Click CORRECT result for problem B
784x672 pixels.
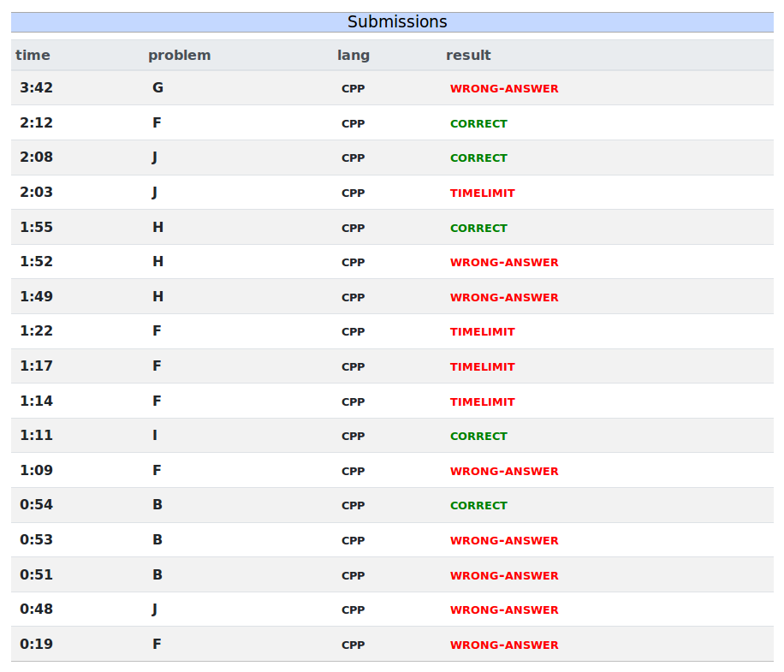(x=478, y=505)
